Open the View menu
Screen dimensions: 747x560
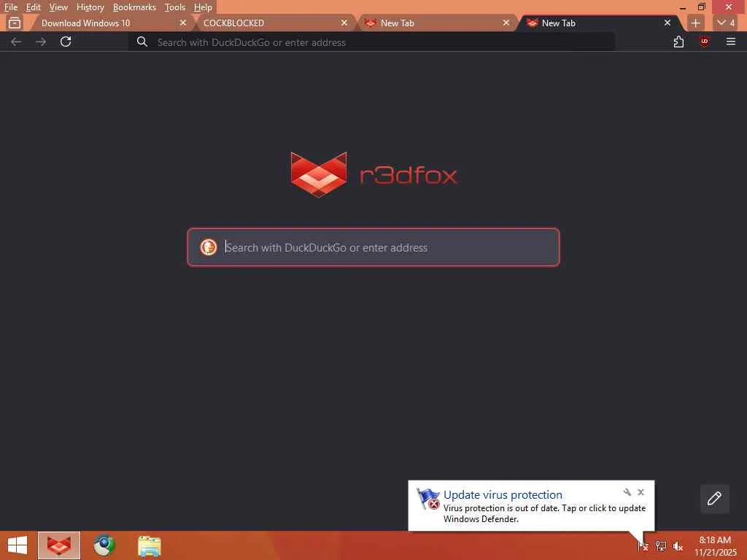[58, 7]
